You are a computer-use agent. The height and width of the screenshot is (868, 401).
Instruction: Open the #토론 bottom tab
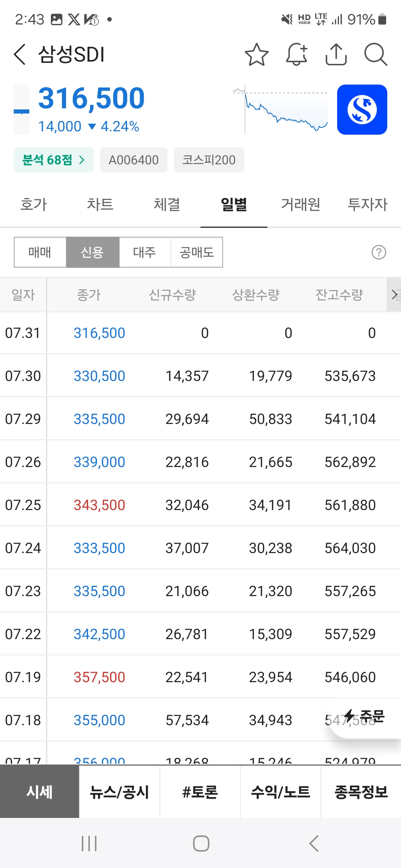point(200,792)
